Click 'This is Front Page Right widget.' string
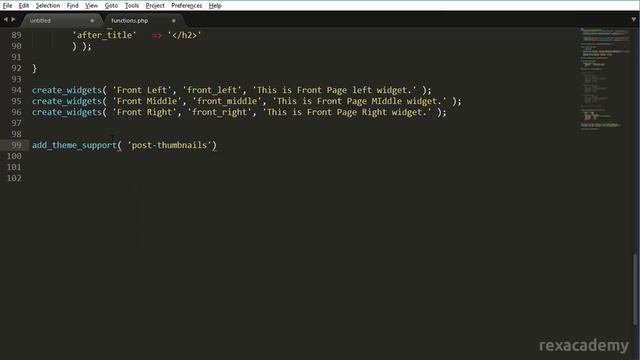 [x=347, y=112]
